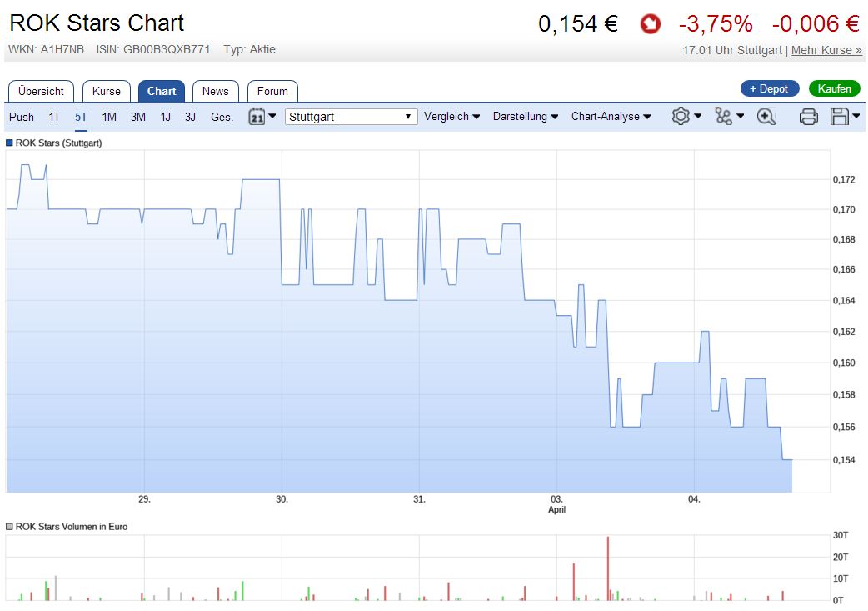Save the chart via floppy disk icon
868x611 pixels.
click(x=839, y=117)
